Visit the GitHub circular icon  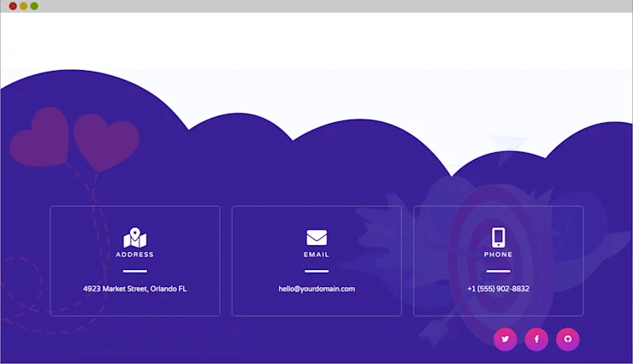[568, 339]
